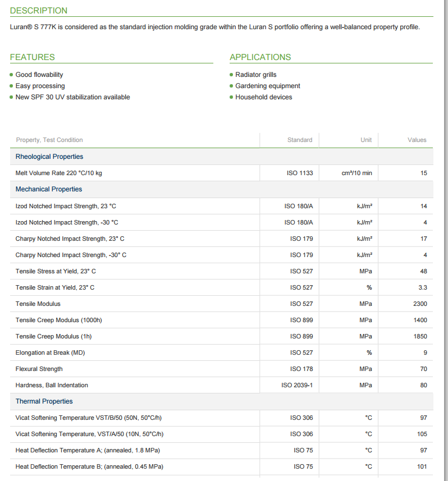
Task: Click the APPLICATIONS heading
Action: [x=260, y=57]
